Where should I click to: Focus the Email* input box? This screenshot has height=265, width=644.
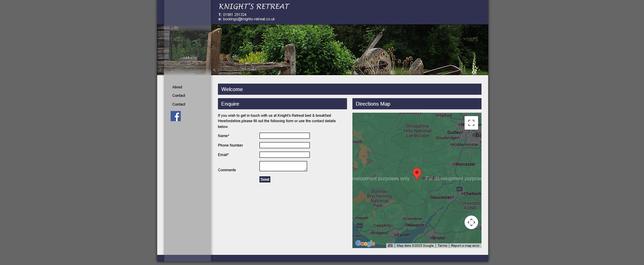[x=284, y=155]
